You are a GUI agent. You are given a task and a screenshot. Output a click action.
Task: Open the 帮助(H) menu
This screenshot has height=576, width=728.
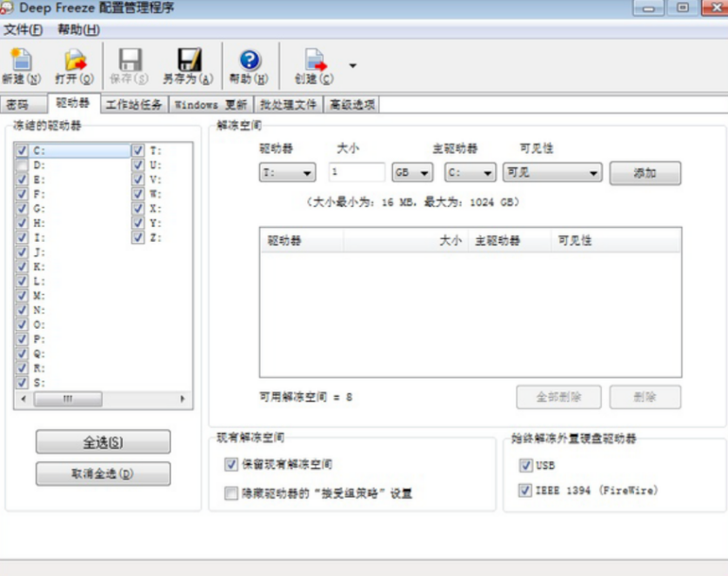pyautogui.click(x=78, y=30)
